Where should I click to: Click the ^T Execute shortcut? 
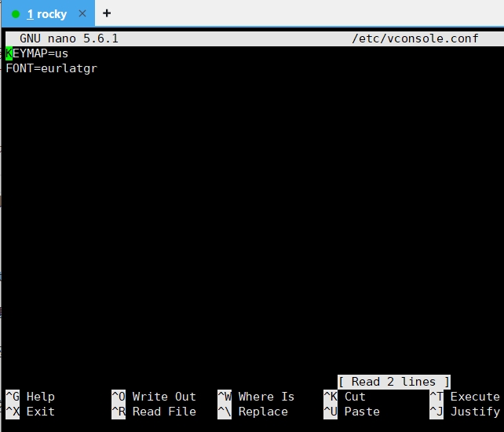pos(465,397)
